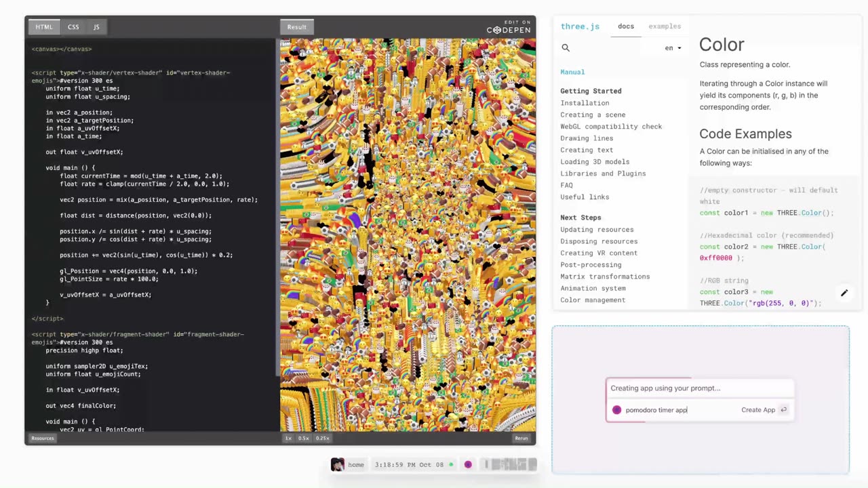This screenshot has height=488, width=868.
Task: Click the Color heading in docs
Action: point(722,45)
